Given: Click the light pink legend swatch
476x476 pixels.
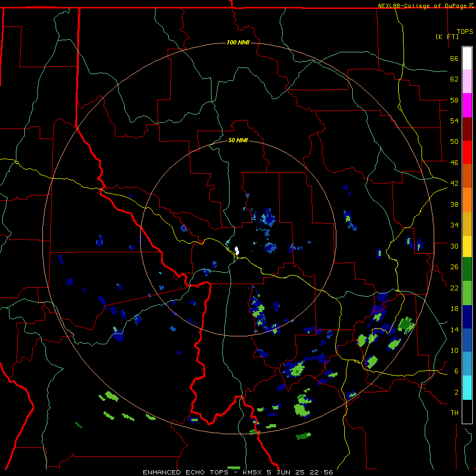Looking at the screenshot, I should pyautogui.click(x=467, y=81).
